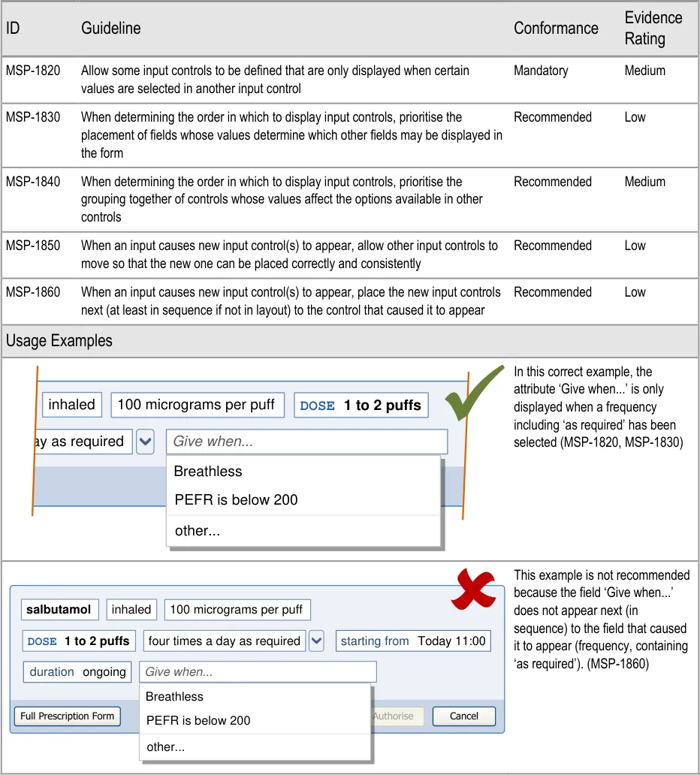The height and width of the screenshot is (775, 700).
Task: Click the 'starting from Today 11:00' field
Action: [413, 641]
